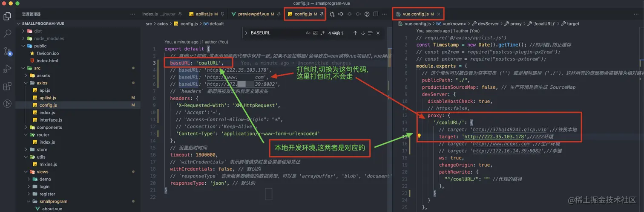Toggle Match Whole Word in find widget
Viewport: 644px width, 212px height.
315,33
